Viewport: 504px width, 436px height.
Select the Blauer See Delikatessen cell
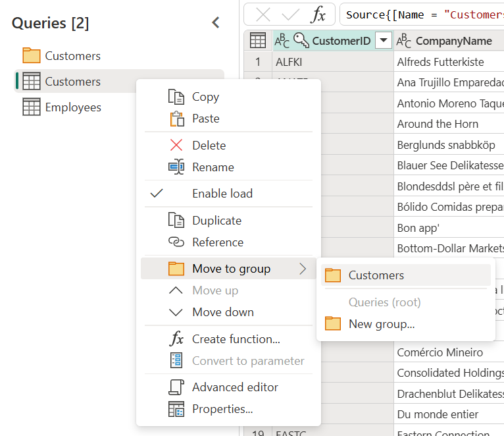coord(449,165)
